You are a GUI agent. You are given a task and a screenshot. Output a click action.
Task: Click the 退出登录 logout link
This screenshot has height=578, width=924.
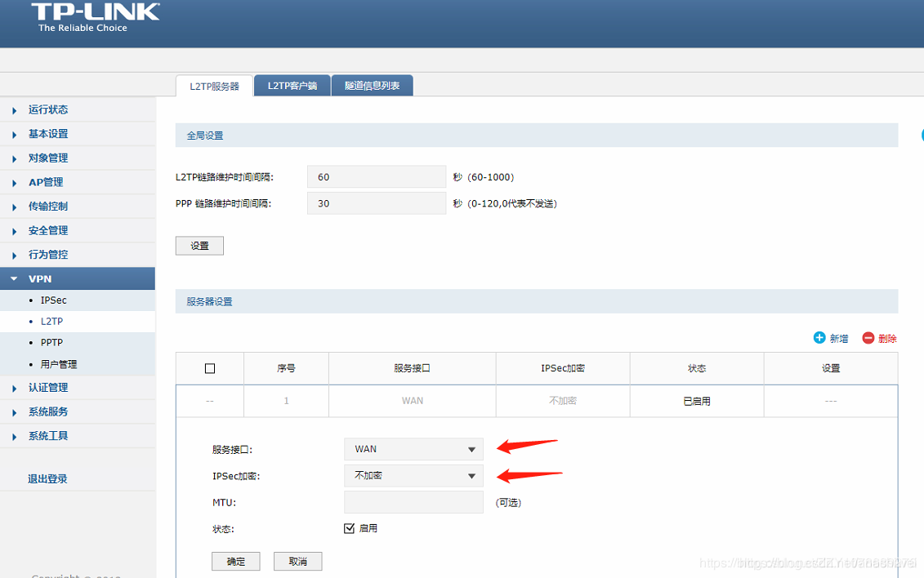coord(47,478)
